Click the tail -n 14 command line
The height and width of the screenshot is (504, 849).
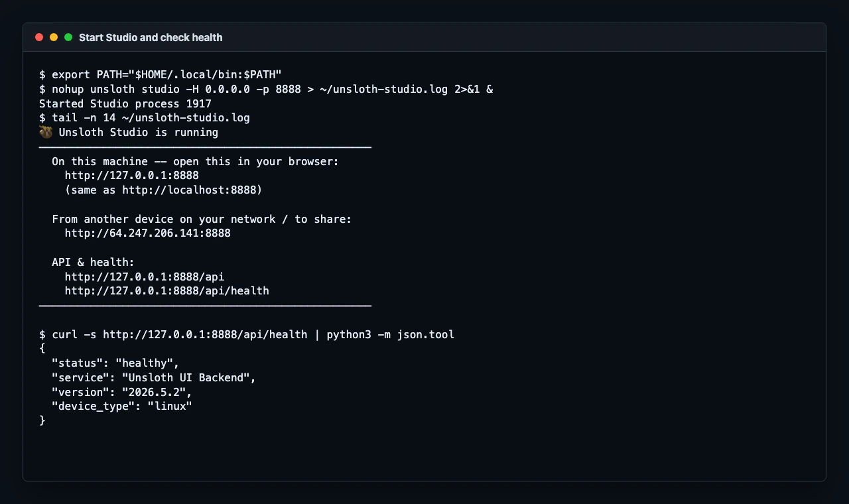point(145,117)
